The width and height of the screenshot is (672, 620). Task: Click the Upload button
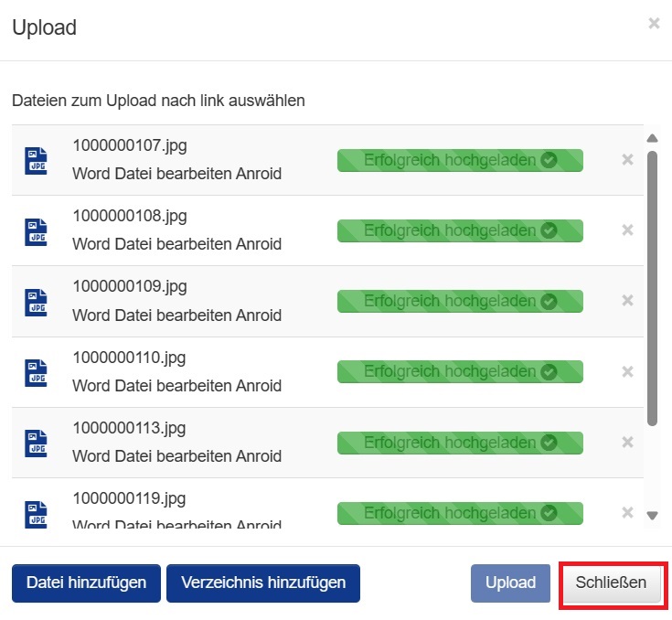pos(510,583)
